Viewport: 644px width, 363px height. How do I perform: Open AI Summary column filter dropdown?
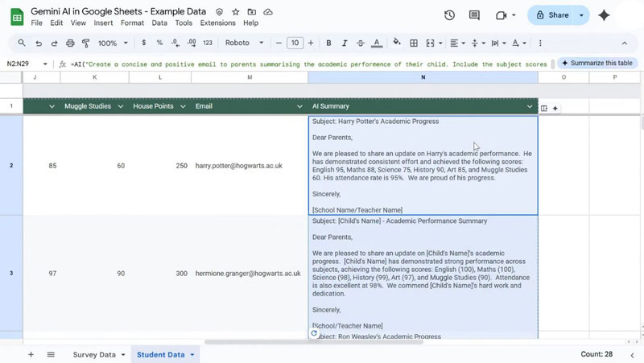click(530, 106)
